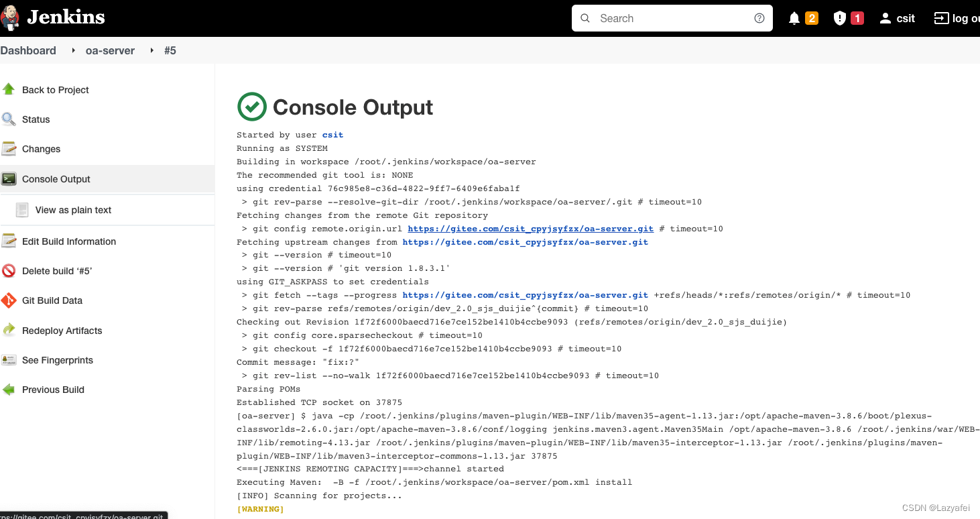The height and width of the screenshot is (519, 980).
Task: Click the search help question mark icon
Action: [759, 18]
